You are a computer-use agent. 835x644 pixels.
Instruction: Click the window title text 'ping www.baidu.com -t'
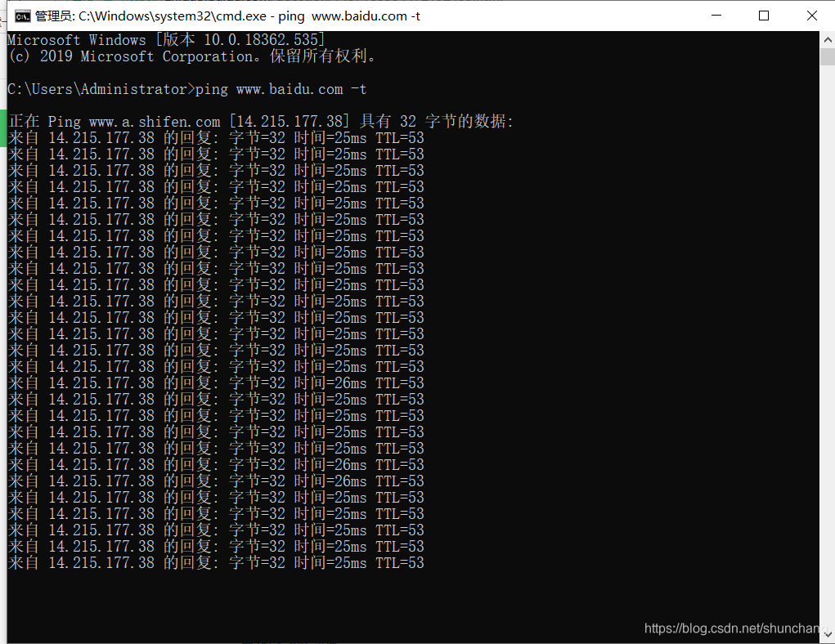pos(349,16)
